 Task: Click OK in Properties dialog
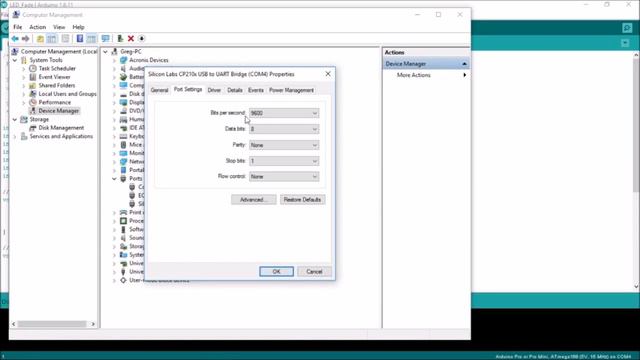[x=276, y=271]
